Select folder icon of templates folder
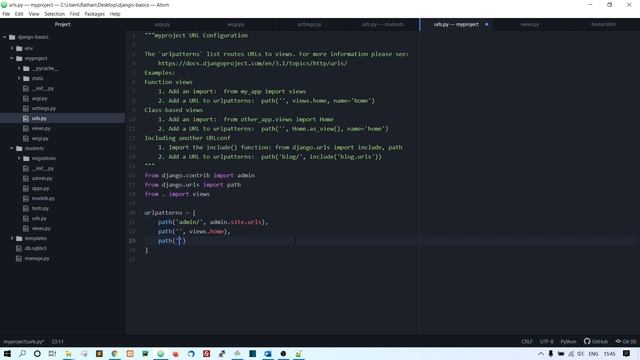The height and width of the screenshot is (360, 640). point(19,238)
